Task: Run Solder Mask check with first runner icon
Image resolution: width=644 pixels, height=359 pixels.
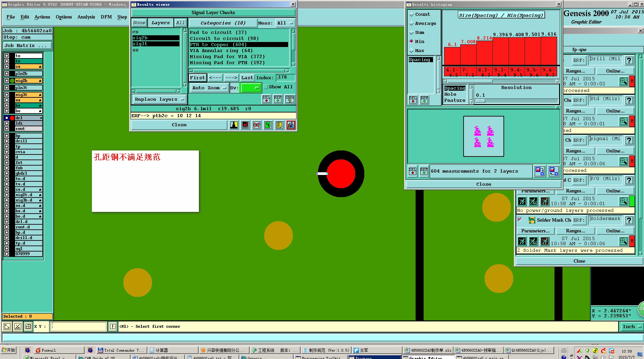Action: point(522,241)
